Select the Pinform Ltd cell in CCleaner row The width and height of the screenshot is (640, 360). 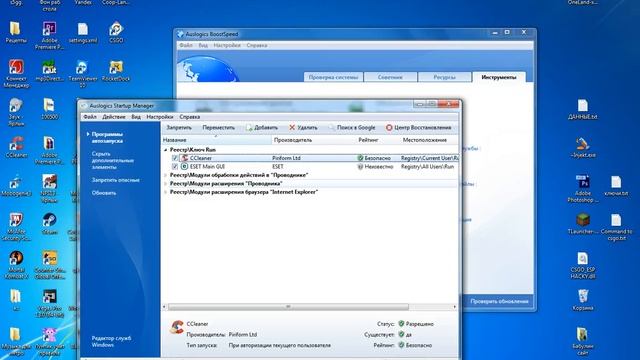coord(286,158)
